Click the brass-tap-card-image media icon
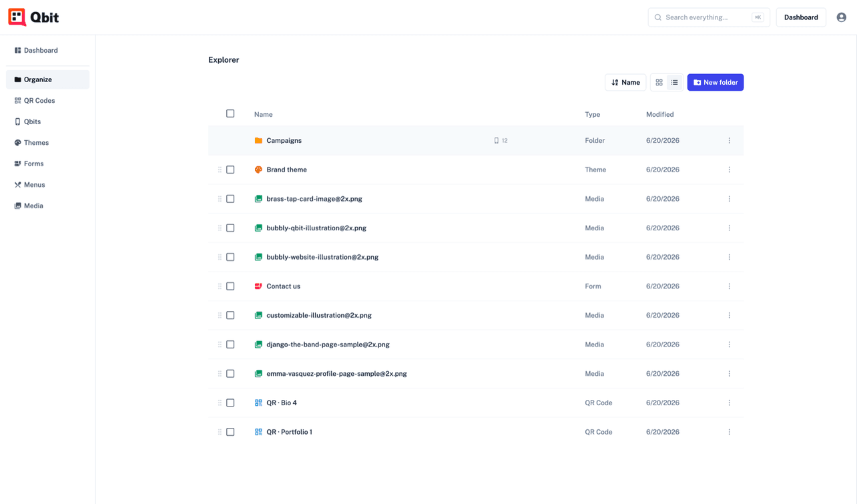Viewport: 857px width, 504px height. pos(258,199)
